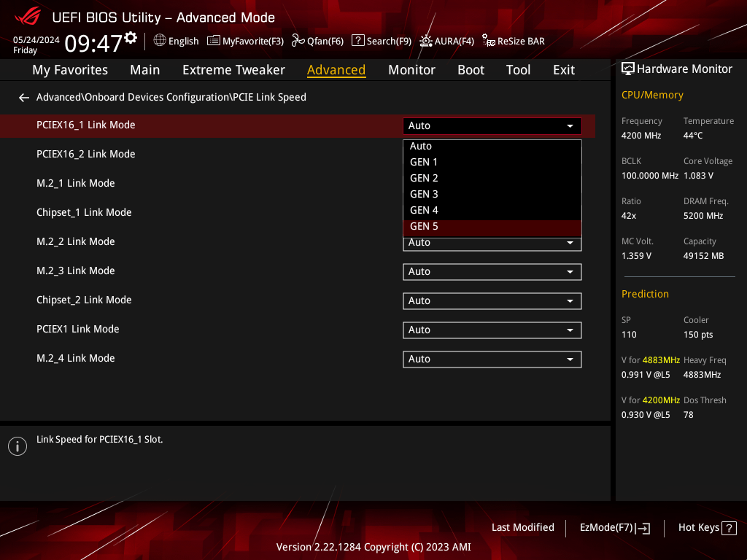Switch to the Main tab
The width and height of the screenshot is (747, 560).
(x=145, y=70)
